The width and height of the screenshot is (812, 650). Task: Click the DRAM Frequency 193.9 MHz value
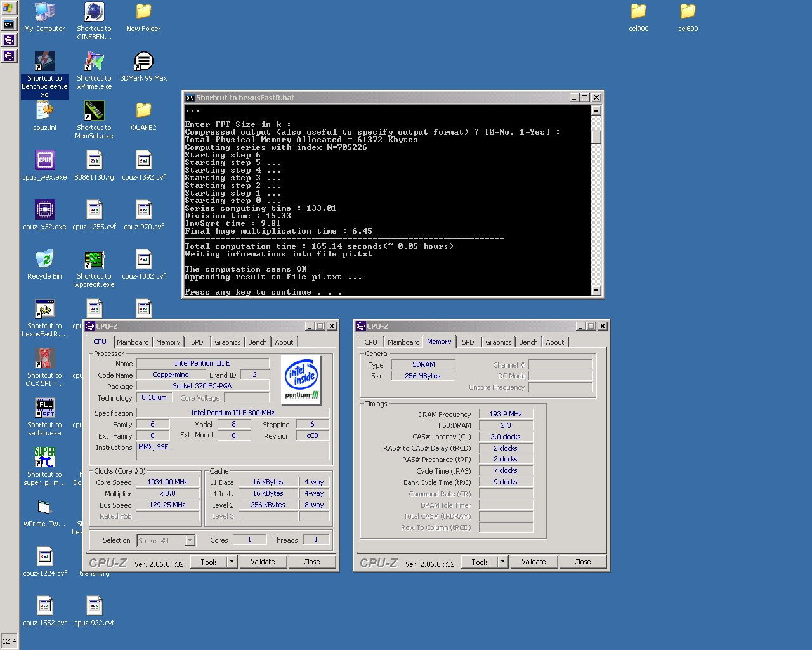[506, 414]
